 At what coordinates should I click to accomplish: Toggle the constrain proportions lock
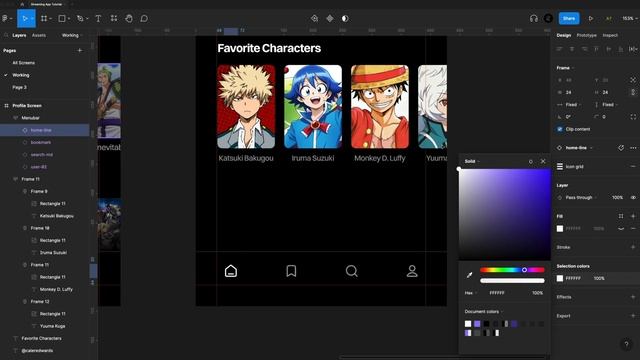(x=633, y=92)
